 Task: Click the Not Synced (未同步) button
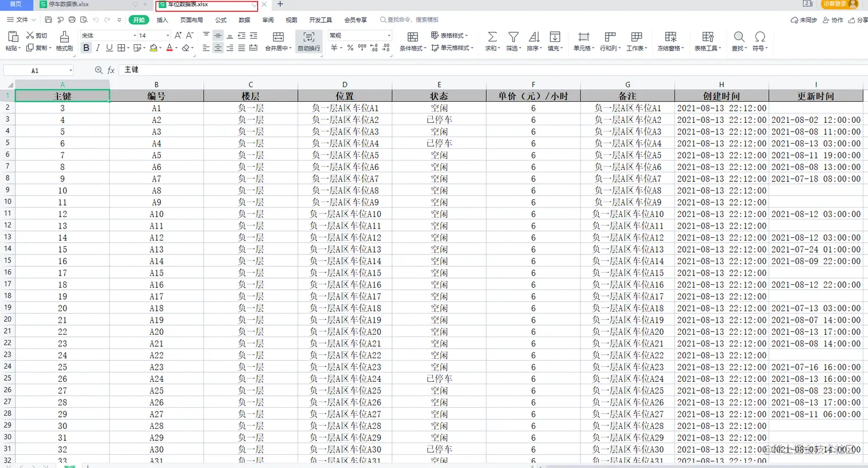pyautogui.click(x=804, y=20)
